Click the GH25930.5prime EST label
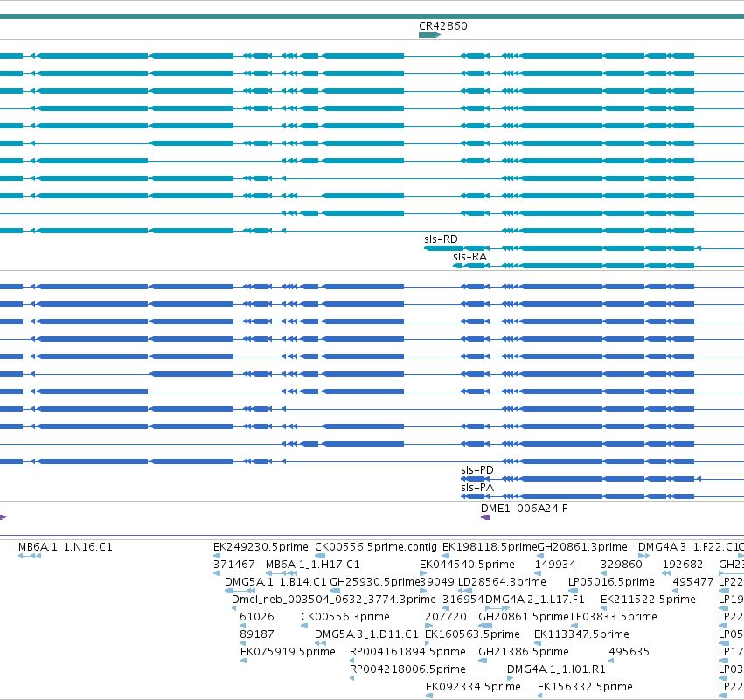The image size is (744, 700). (x=375, y=582)
